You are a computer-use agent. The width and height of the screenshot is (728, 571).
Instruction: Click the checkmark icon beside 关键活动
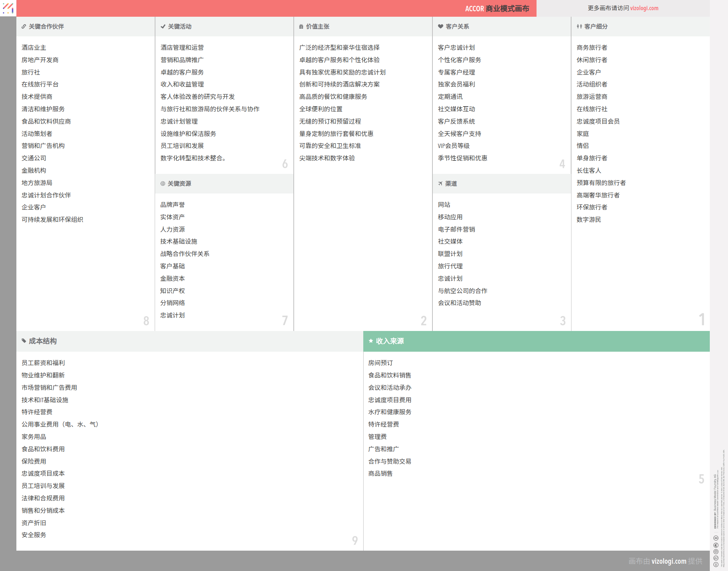163,27
